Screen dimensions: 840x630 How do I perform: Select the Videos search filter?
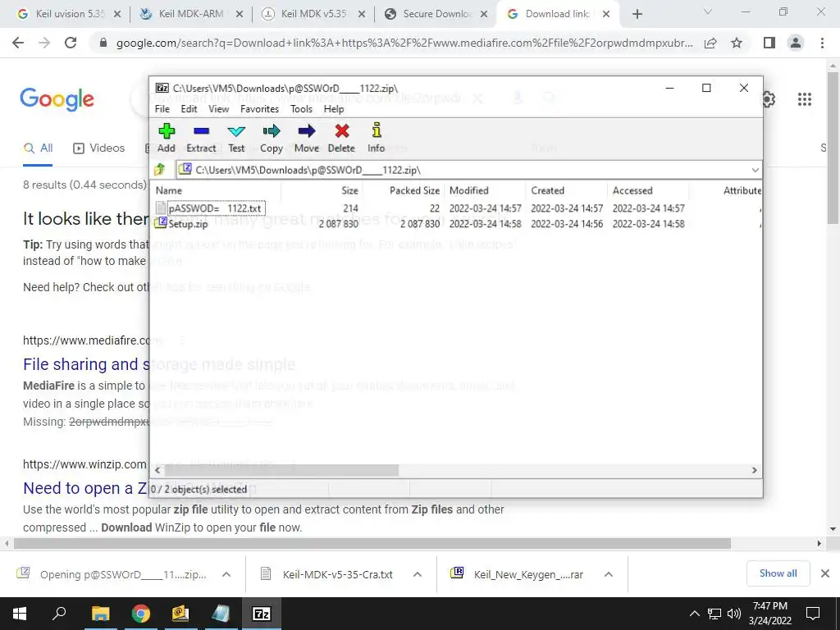[98, 148]
